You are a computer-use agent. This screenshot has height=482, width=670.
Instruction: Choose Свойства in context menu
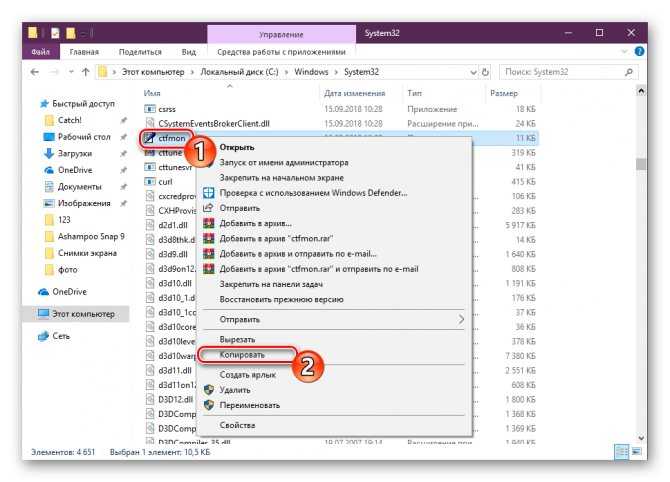237,426
